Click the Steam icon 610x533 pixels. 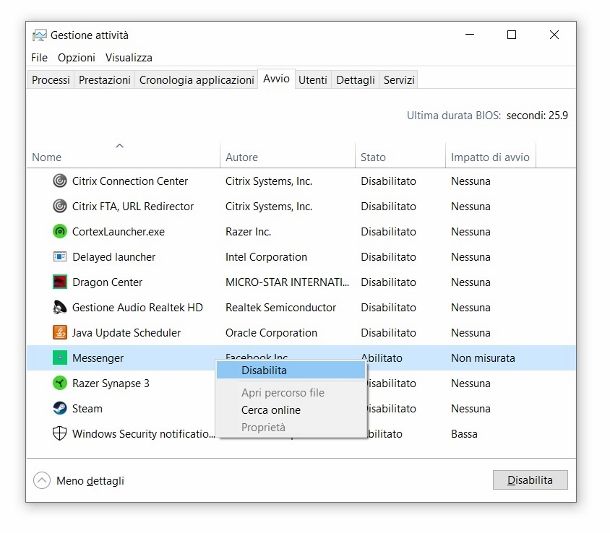point(60,409)
